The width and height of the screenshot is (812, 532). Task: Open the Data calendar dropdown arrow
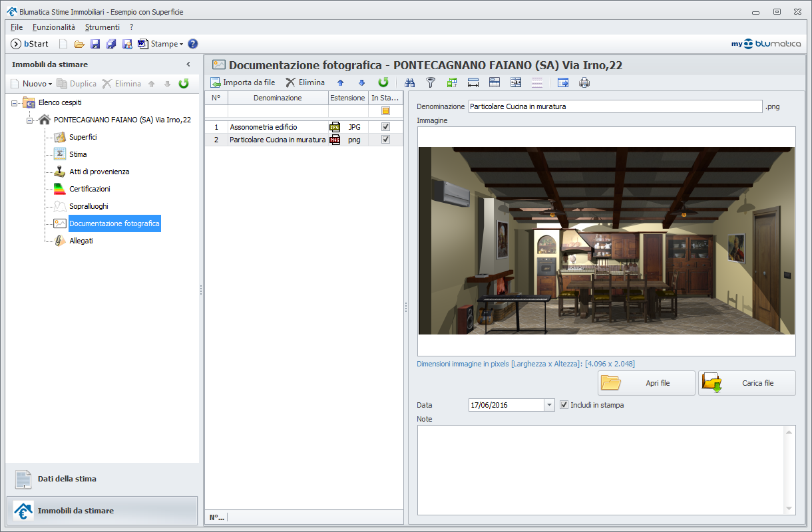point(549,405)
